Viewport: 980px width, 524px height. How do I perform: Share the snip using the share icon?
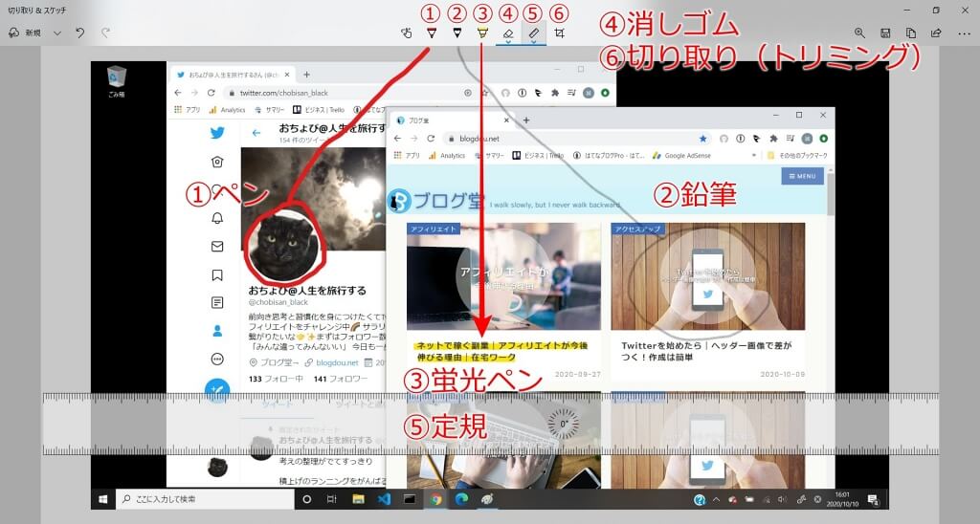click(x=936, y=33)
